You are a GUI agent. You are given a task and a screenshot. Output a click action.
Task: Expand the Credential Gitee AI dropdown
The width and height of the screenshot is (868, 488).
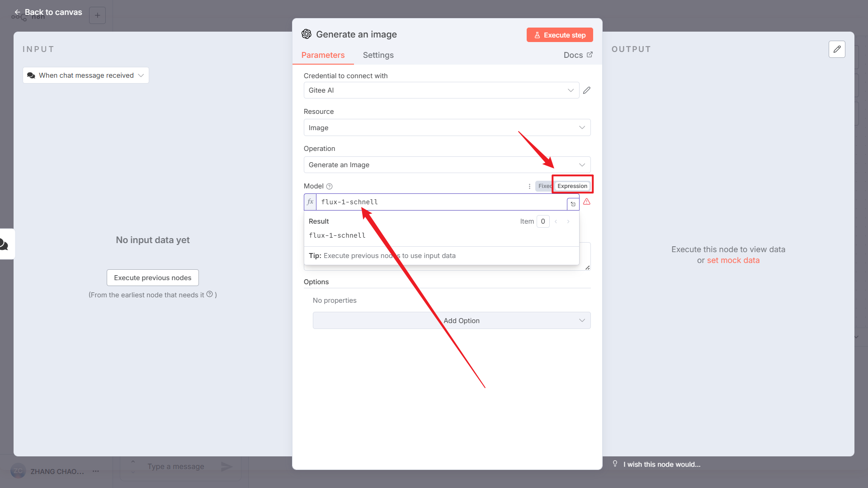[x=441, y=90]
